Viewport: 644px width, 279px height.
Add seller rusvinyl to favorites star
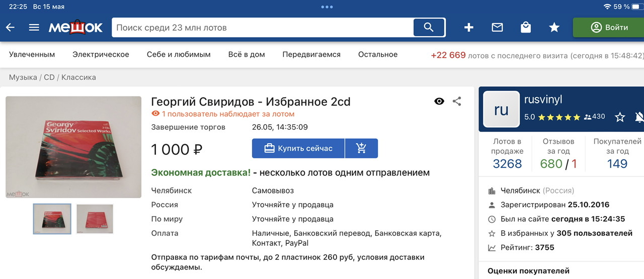click(620, 117)
